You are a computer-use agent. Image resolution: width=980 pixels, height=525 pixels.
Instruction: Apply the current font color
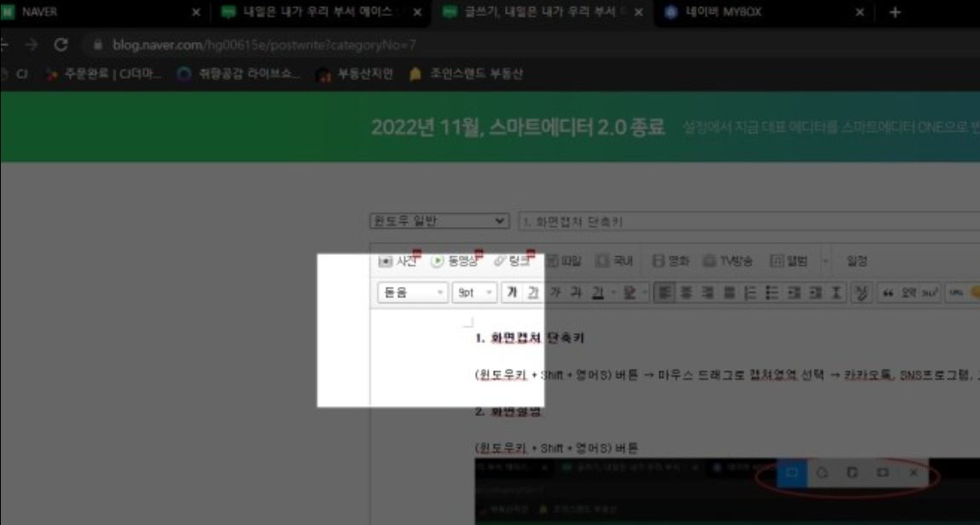pos(597,292)
